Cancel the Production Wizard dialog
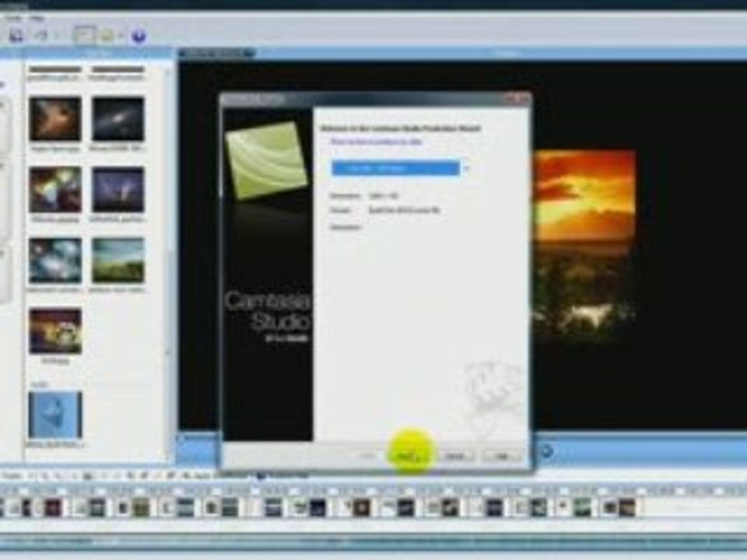 (x=455, y=456)
